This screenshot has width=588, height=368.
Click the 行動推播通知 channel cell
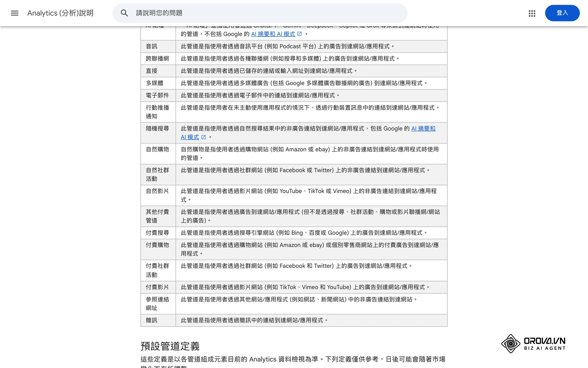click(158, 112)
